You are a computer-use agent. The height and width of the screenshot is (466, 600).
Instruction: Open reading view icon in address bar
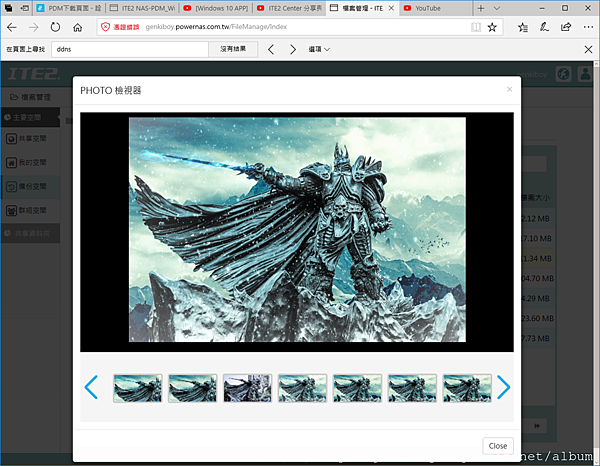click(x=476, y=27)
